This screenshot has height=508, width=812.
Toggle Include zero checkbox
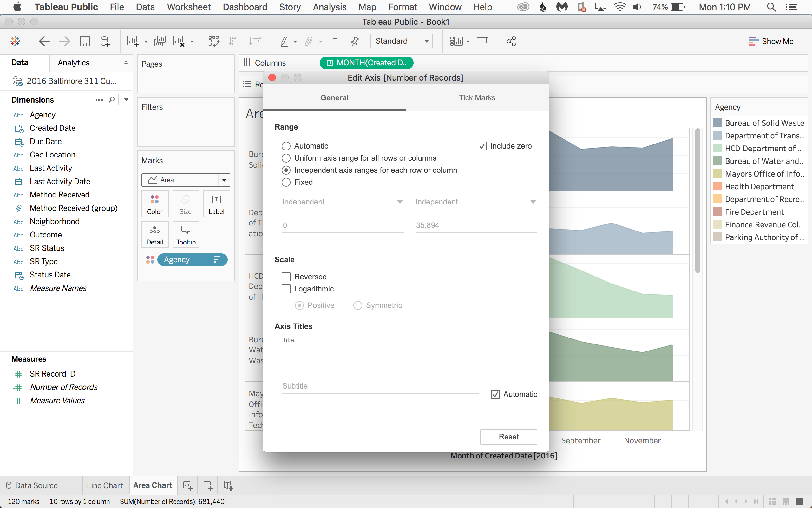pos(482,146)
